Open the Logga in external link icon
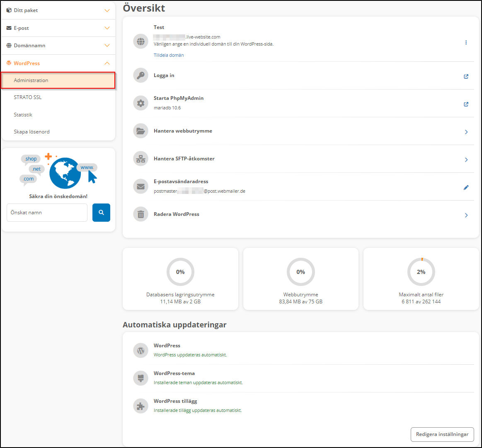482x448 pixels. click(466, 76)
